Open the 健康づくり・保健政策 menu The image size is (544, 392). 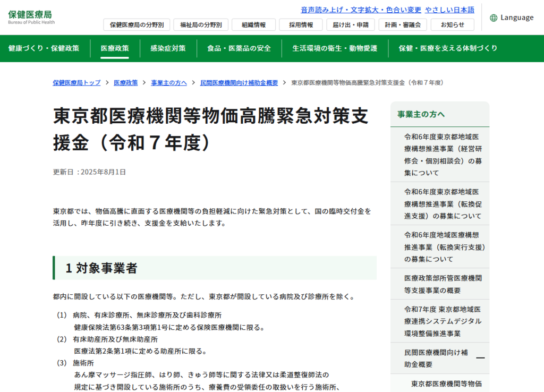coord(44,48)
